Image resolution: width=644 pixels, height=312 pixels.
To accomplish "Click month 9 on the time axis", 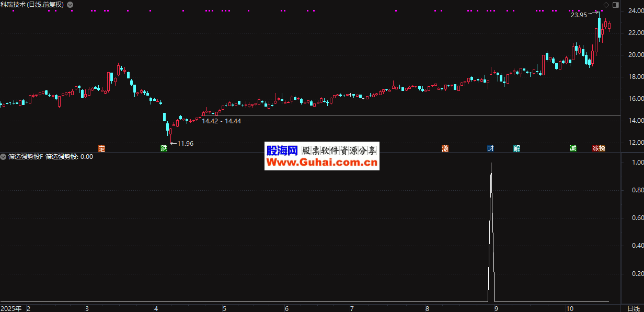I will [496, 308].
